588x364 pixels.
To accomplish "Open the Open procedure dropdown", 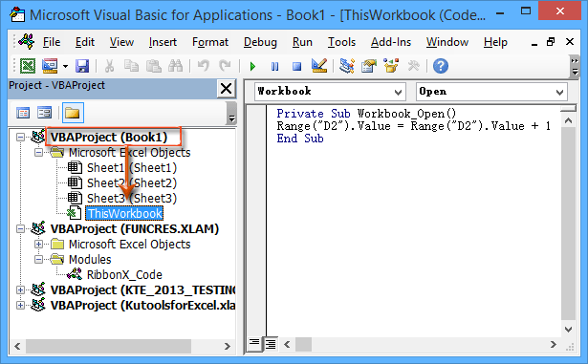I will pyautogui.click(x=491, y=92).
